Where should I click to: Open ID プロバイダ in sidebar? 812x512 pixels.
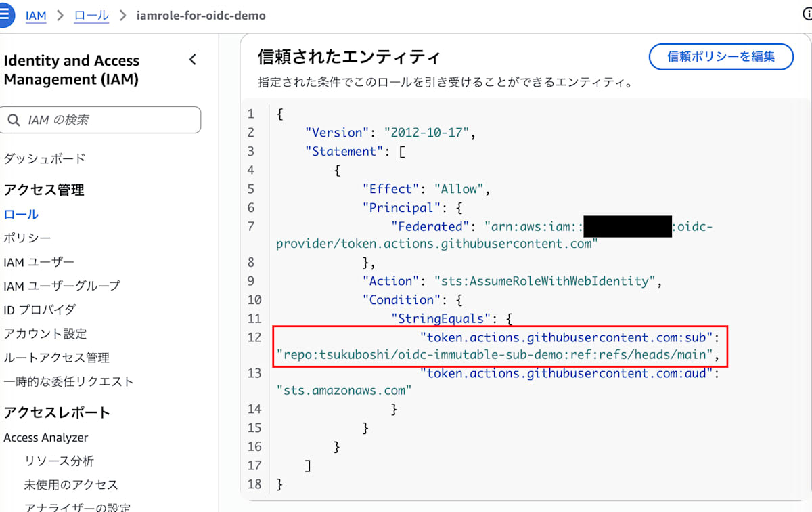[x=40, y=310]
